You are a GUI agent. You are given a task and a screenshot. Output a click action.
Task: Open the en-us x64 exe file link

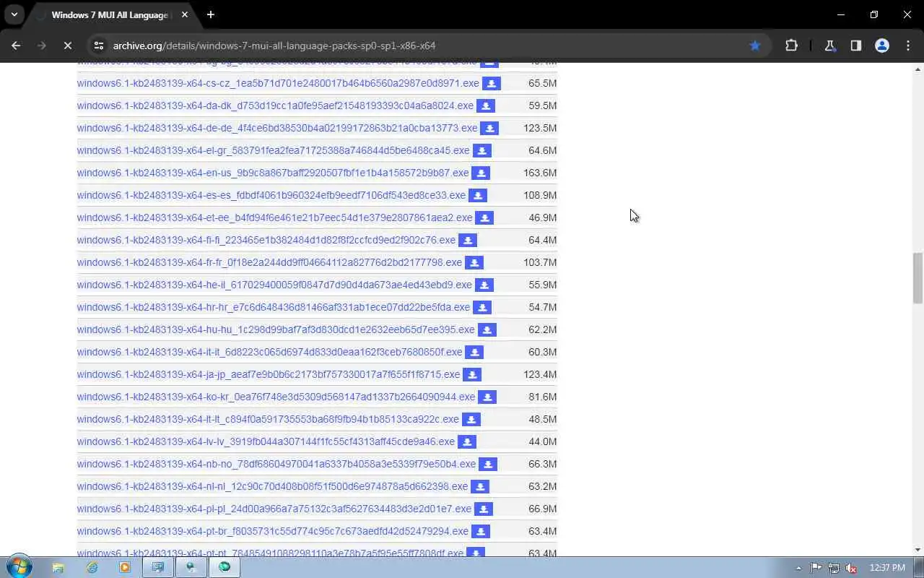point(273,173)
